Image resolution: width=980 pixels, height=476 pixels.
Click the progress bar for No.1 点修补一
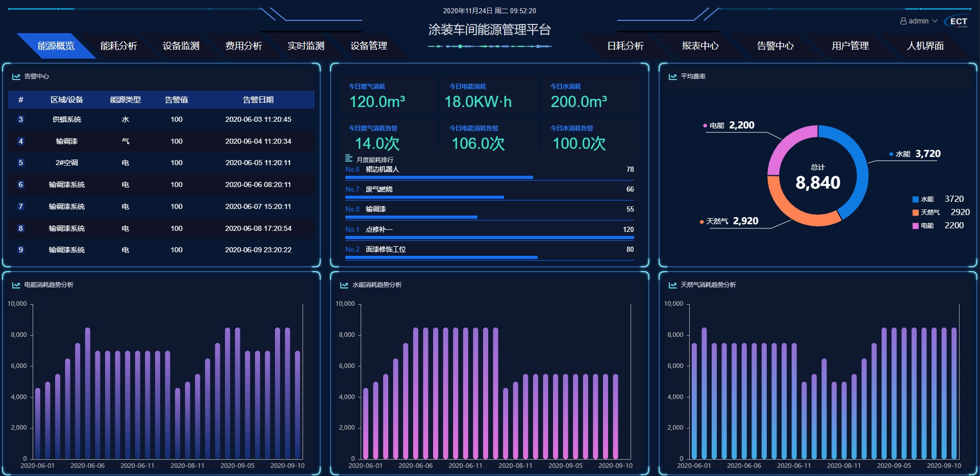pyautogui.click(x=489, y=237)
